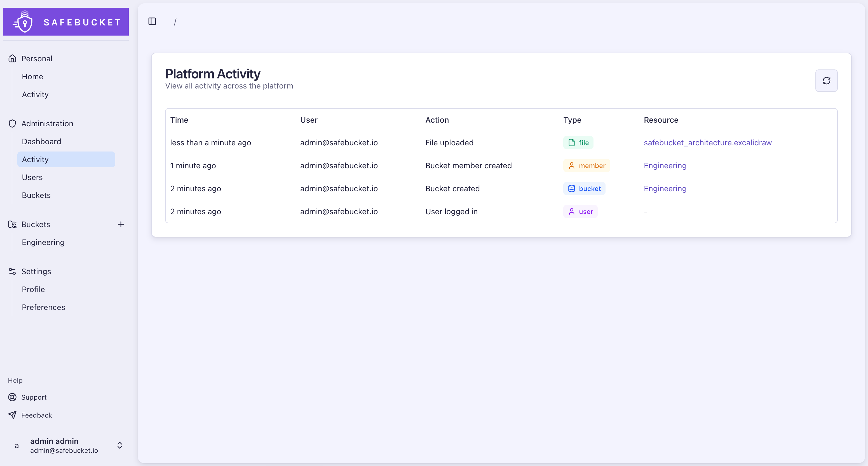Click the Feedback paper-plane icon
The height and width of the screenshot is (466, 868).
click(12, 415)
